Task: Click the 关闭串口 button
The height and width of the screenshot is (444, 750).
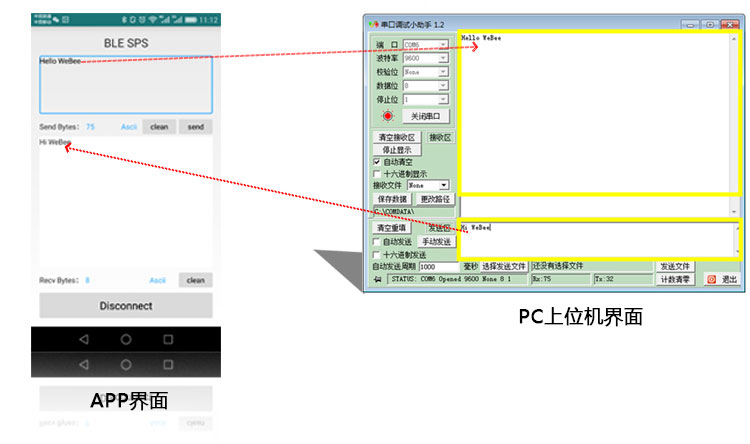Action: tap(425, 116)
